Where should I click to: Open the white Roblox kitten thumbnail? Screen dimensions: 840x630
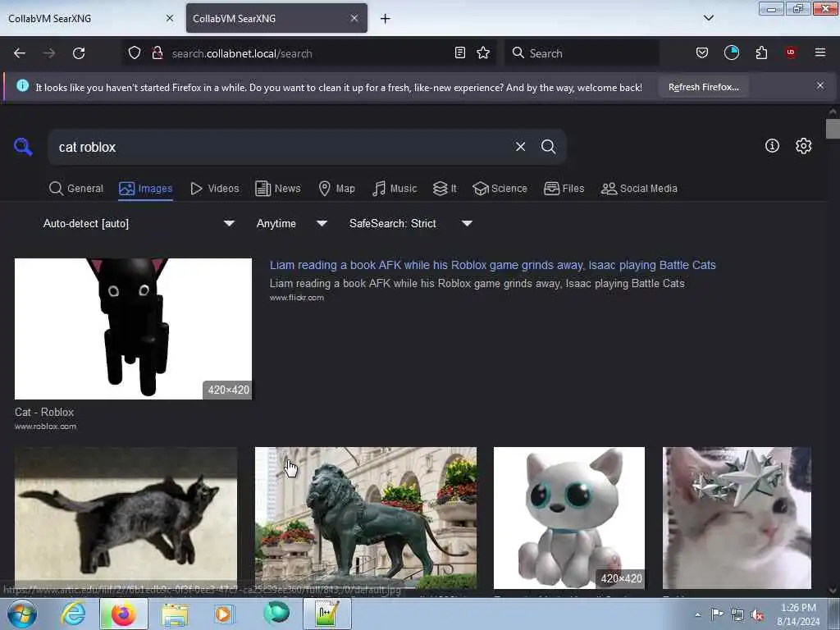(x=569, y=518)
